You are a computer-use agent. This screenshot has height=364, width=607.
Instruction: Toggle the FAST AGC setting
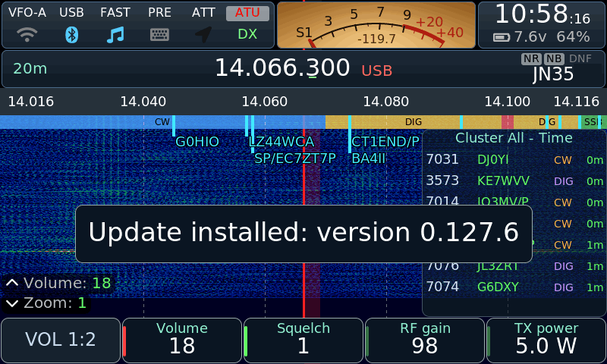coord(115,12)
